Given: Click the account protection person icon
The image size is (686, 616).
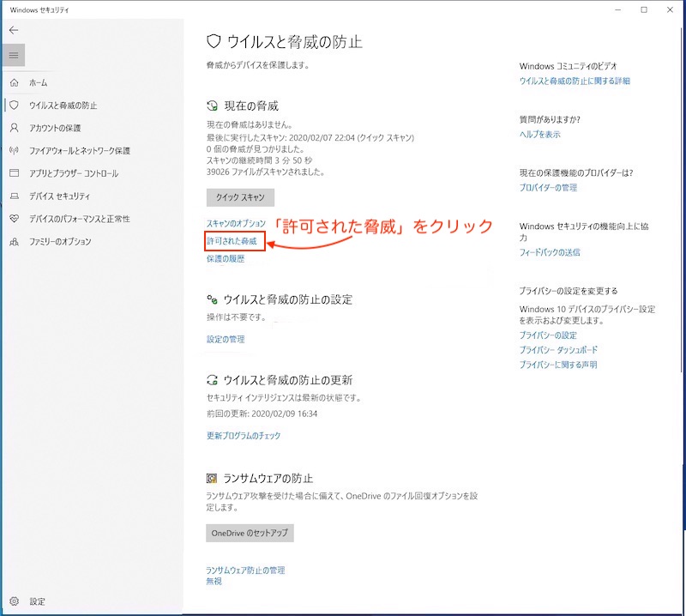Looking at the screenshot, I should tap(15, 128).
